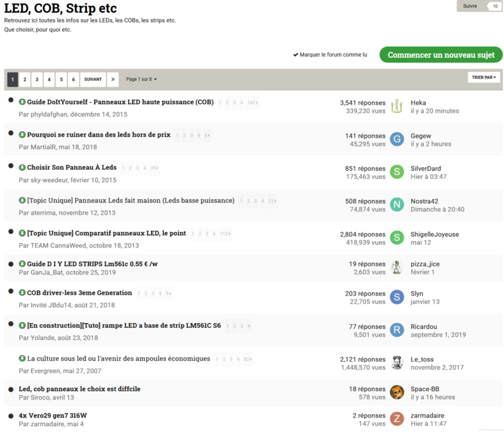Screen dimensions: 504x432
Task: Click unread dot for Led, cob panneaux topic
Action: pyautogui.click(x=11, y=389)
